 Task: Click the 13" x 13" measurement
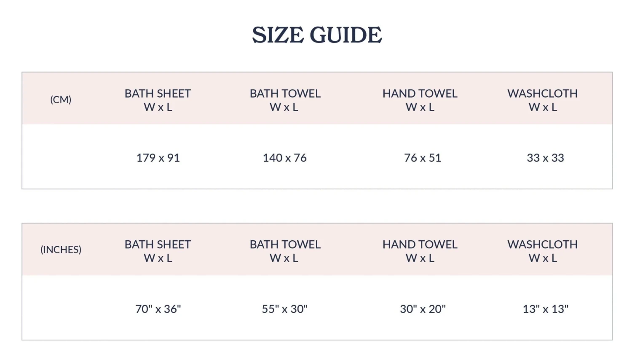545,309
